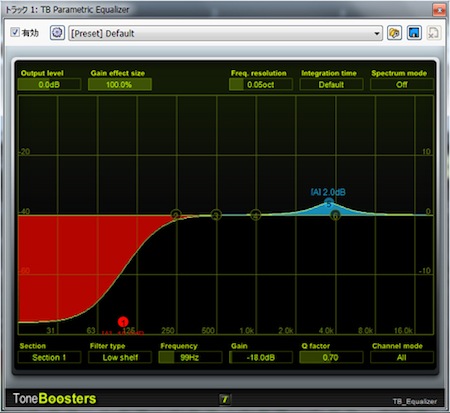Click the Gain -18.0dB field
The image size is (450, 413).
pyautogui.click(x=261, y=357)
